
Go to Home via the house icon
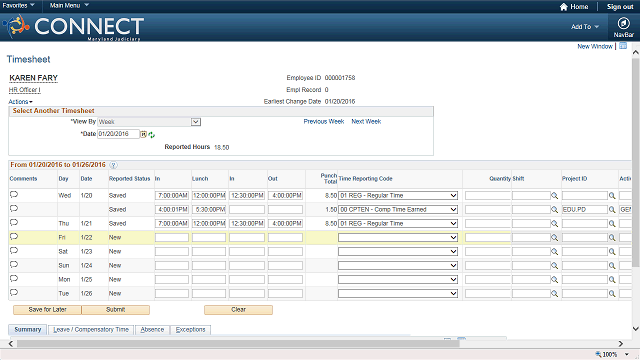(564, 7)
